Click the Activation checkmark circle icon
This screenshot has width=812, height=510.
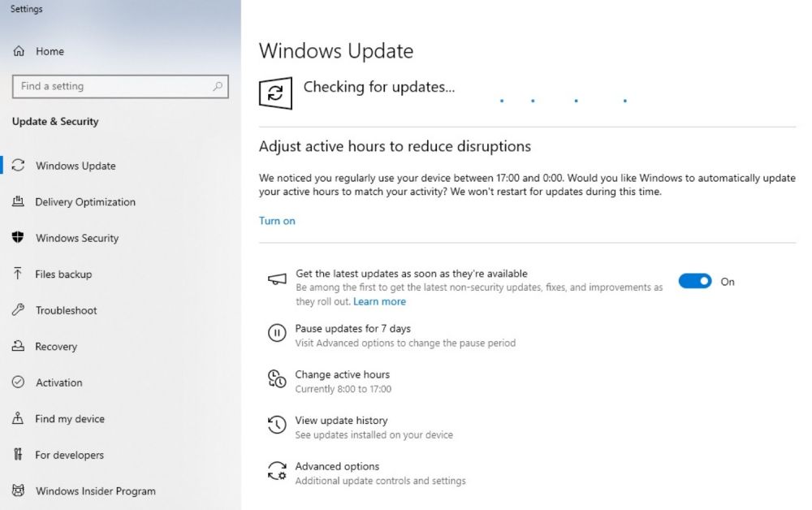click(x=18, y=382)
